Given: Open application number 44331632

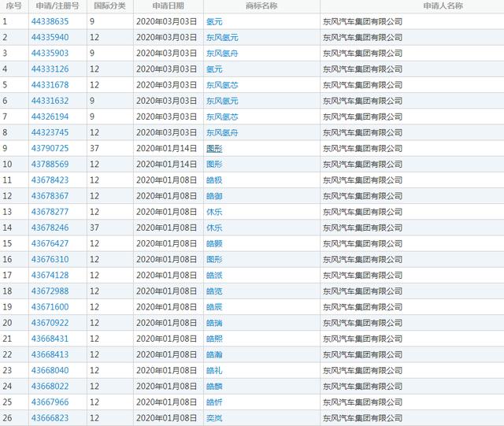Looking at the screenshot, I should (x=50, y=101).
